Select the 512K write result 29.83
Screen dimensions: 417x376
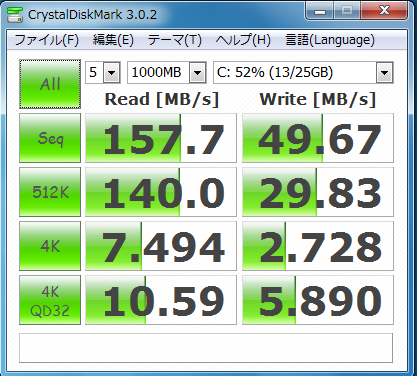click(318, 192)
